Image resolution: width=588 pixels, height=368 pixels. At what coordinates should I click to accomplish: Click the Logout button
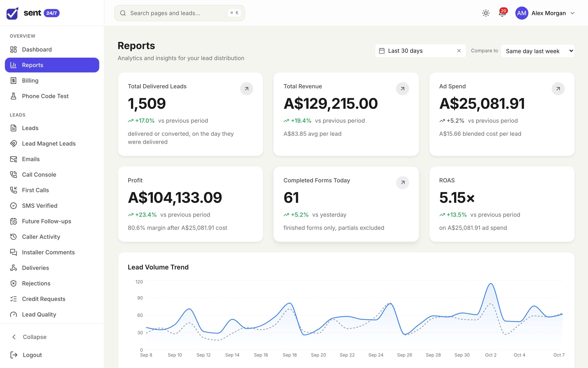point(52,355)
